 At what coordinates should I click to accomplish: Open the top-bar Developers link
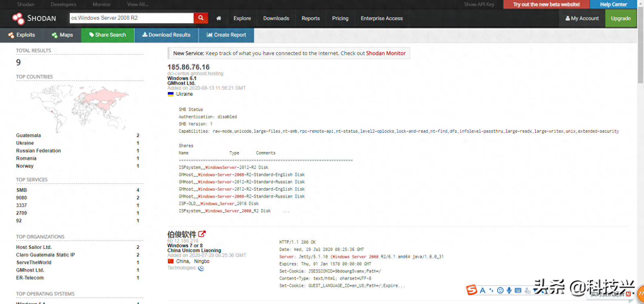coord(63,4)
